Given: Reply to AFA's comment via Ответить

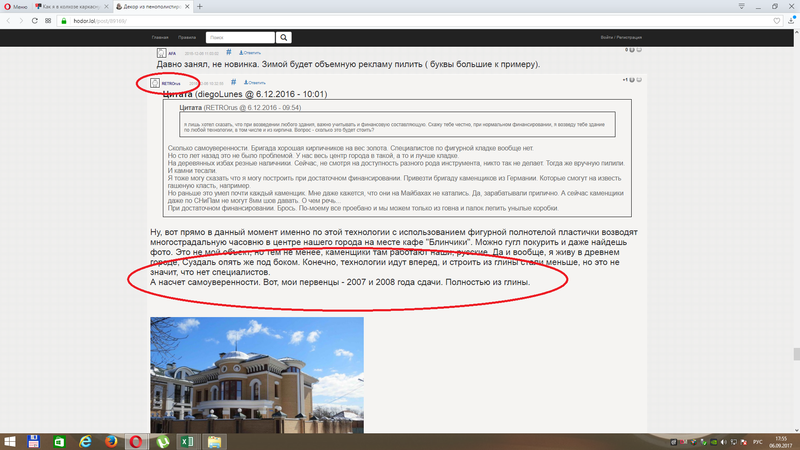Looking at the screenshot, I should point(250,53).
